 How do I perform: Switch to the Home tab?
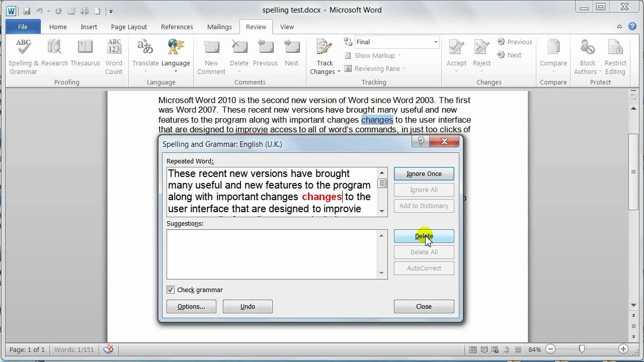(58, 27)
